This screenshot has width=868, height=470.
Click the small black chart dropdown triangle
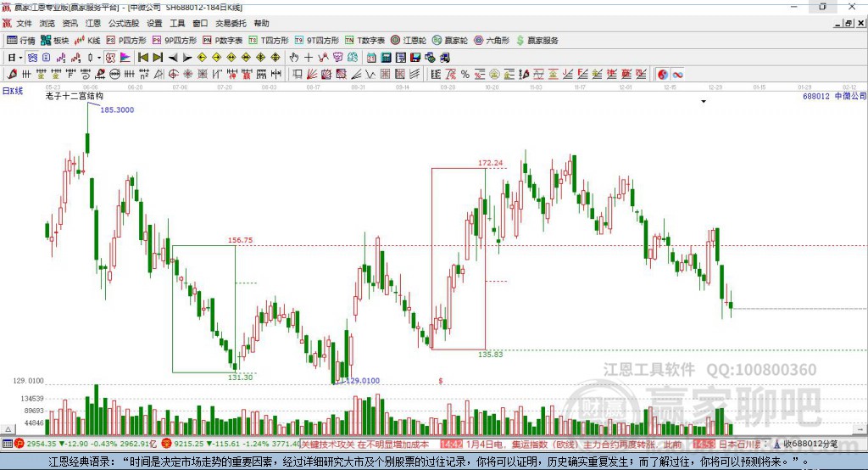pos(704,102)
